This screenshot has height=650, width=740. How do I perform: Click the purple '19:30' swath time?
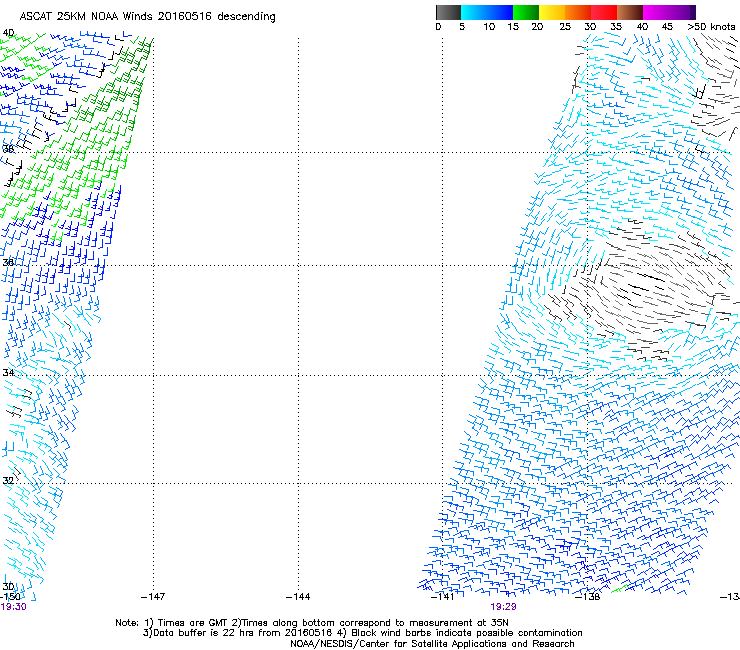[13, 607]
